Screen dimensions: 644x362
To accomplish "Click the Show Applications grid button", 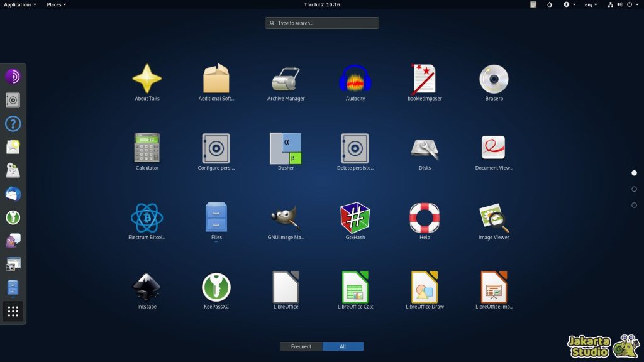I will click(13, 311).
